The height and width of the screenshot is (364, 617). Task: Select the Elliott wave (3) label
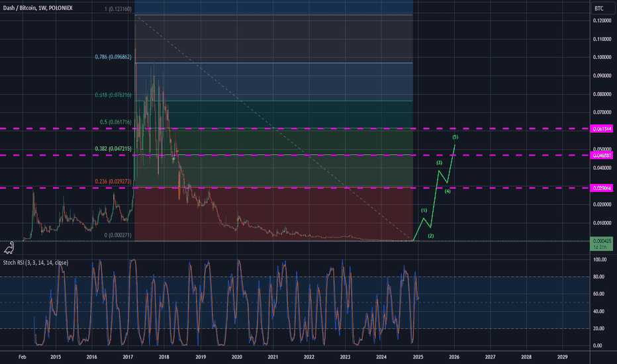click(439, 163)
